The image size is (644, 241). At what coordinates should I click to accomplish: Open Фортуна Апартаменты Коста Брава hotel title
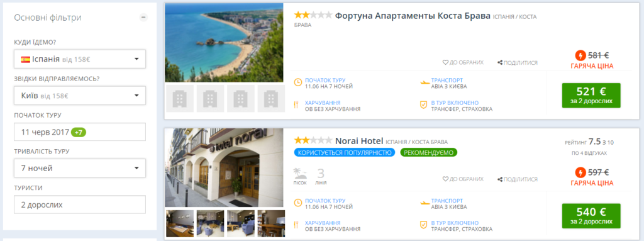click(x=413, y=16)
